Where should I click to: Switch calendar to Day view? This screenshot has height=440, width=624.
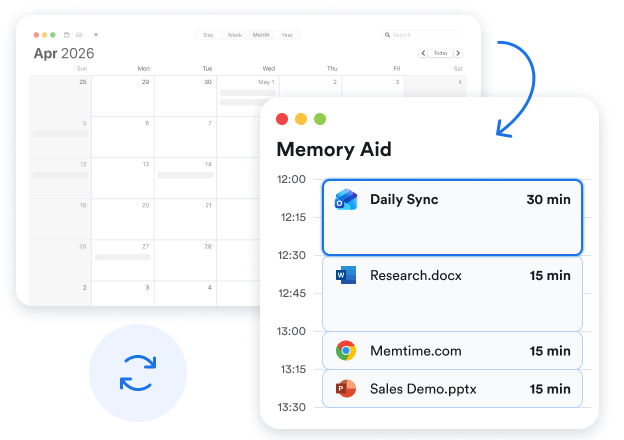(x=208, y=35)
